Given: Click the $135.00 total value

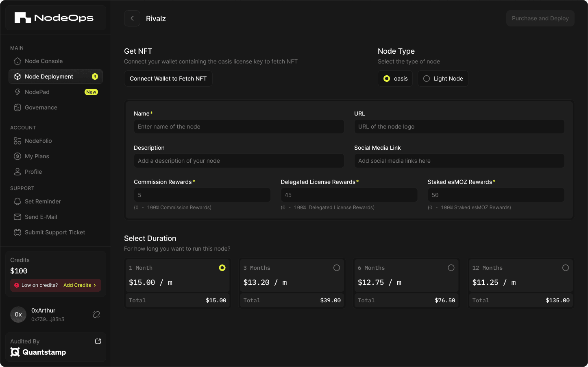Looking at the screenshot, I should click(x=558, y=300).
